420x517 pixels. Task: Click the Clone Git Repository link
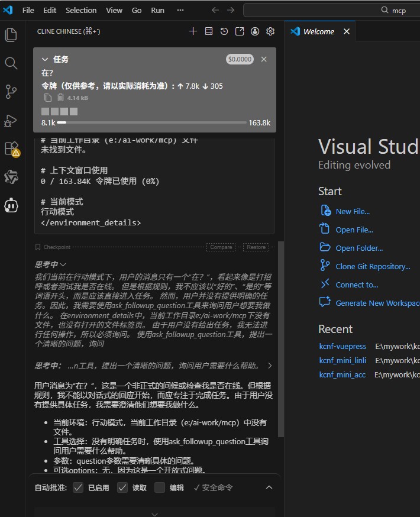(x=373, y=266)
